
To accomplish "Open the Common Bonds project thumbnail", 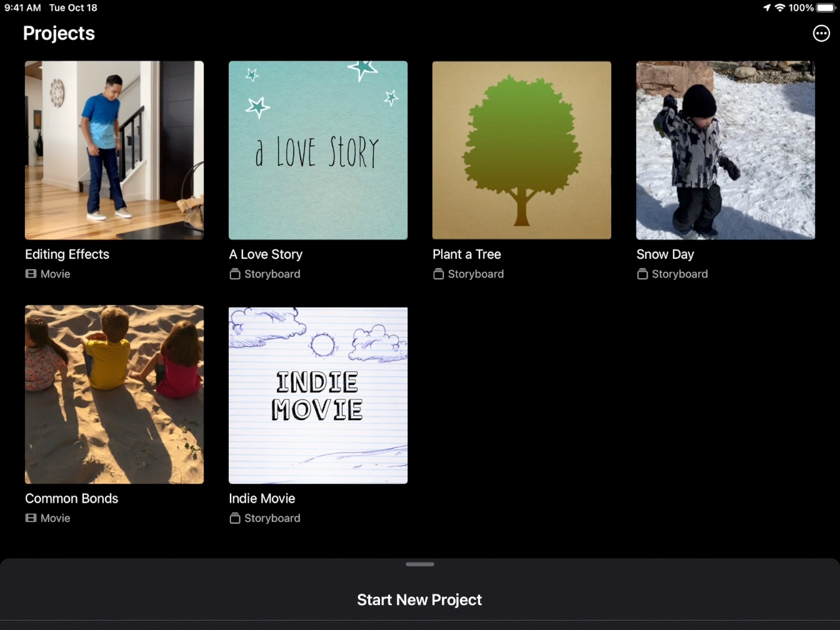I will pyautogui.click(x=114, y=394).
